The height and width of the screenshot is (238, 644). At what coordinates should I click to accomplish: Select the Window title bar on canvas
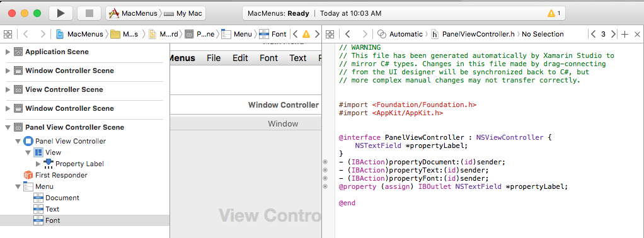click(x=246, y=123)
